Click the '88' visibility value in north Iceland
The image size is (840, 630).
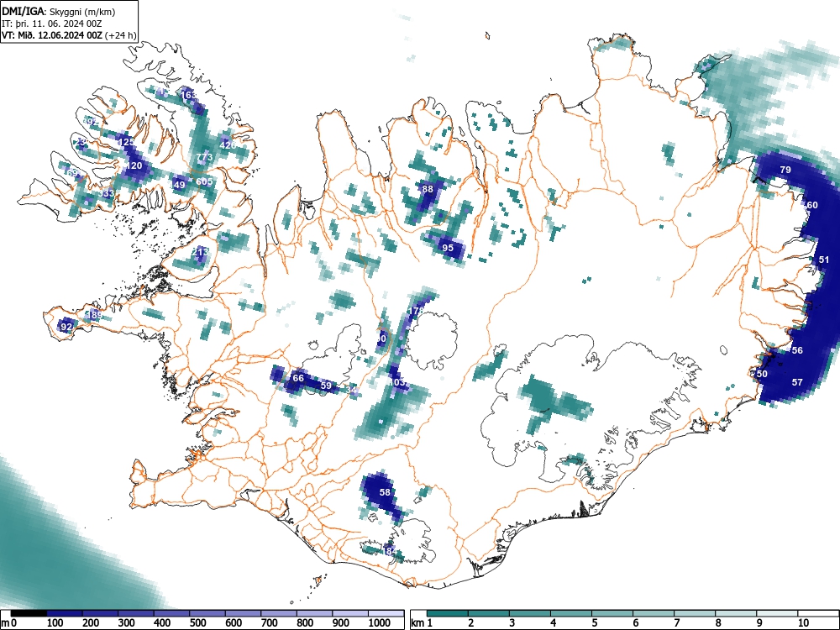tap(428, 189)
